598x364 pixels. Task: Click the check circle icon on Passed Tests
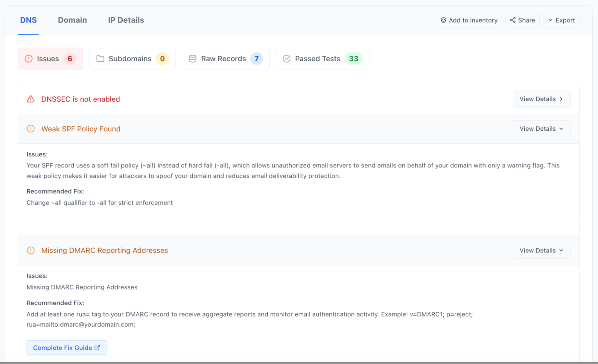pos(287,59)
